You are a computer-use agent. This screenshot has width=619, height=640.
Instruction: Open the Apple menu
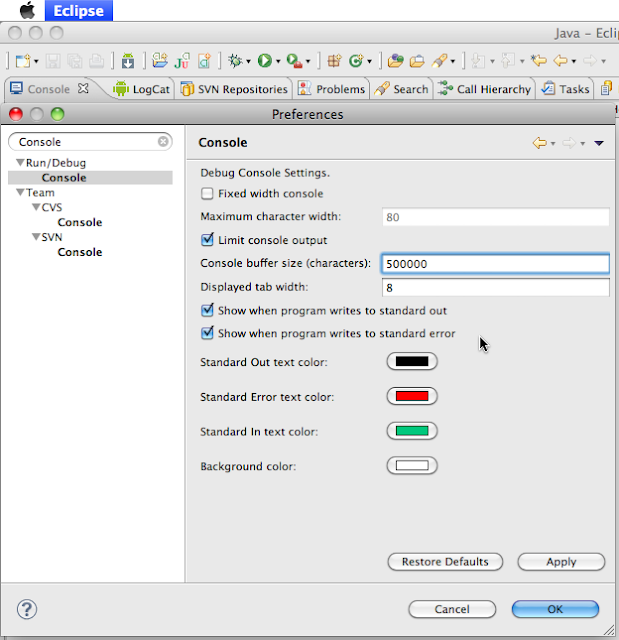(27, 10)
